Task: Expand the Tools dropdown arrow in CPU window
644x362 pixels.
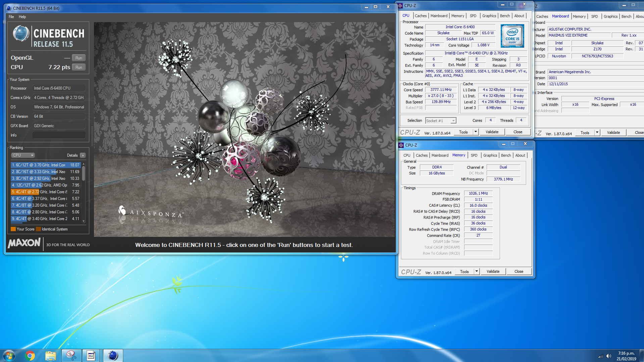Action: pos(476,132)
